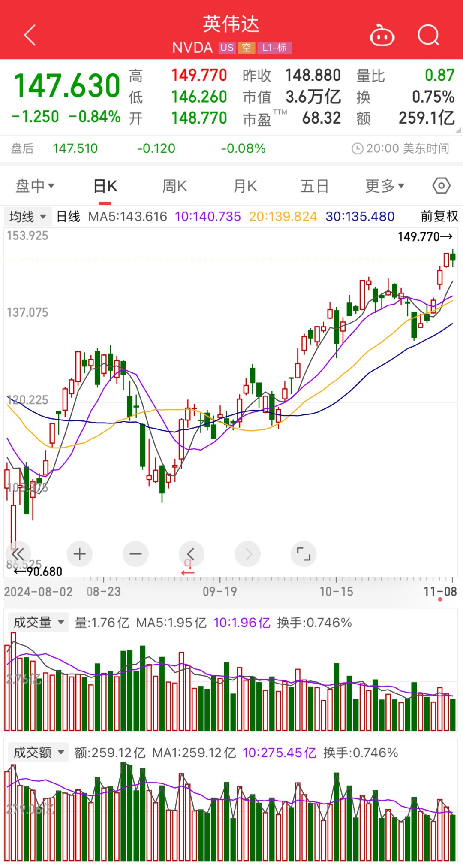Open the 盘中 dropdown
The image size is (463, 868).
tap(35, 186)
